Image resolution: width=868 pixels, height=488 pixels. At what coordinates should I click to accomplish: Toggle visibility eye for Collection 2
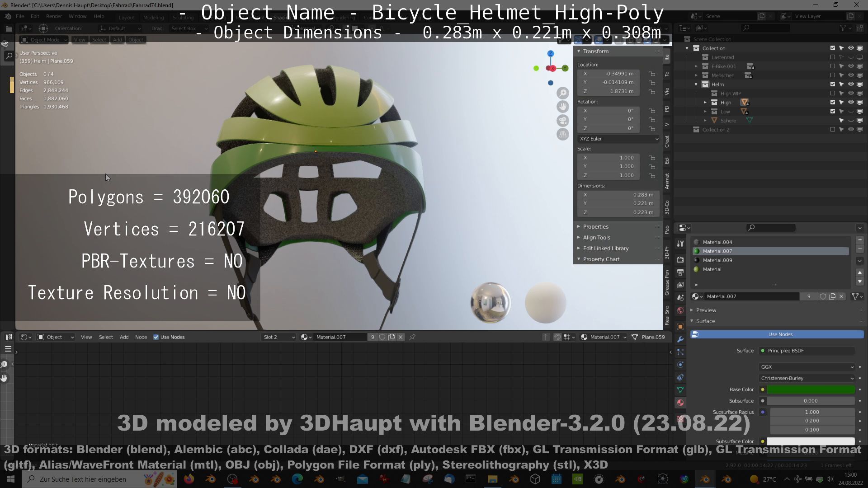pos(851,130)
